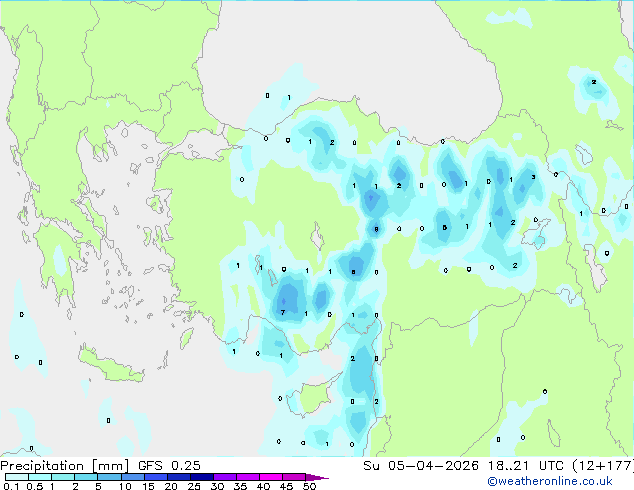Click the legend label "0.1"

(x=11, y=486)
